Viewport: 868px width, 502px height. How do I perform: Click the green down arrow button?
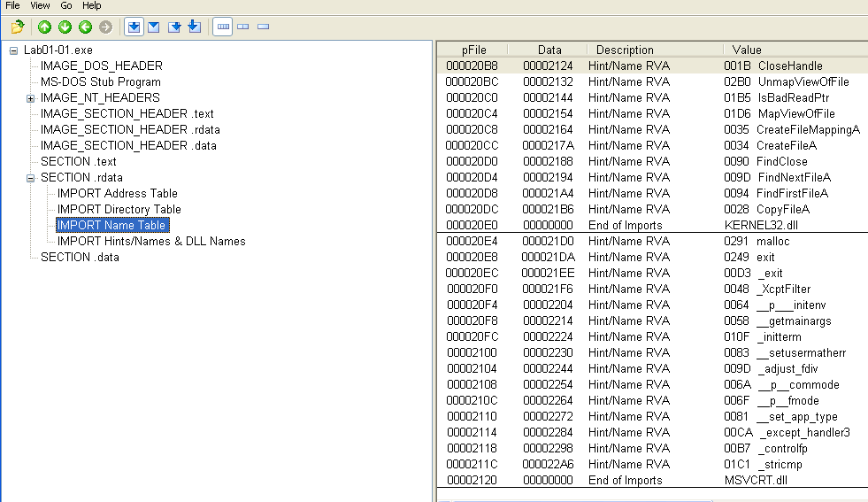click(65, 27)
